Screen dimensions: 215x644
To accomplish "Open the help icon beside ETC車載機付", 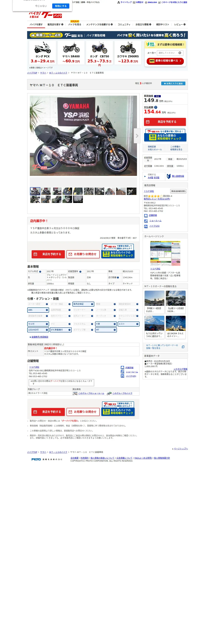I will tap(69, 330).
